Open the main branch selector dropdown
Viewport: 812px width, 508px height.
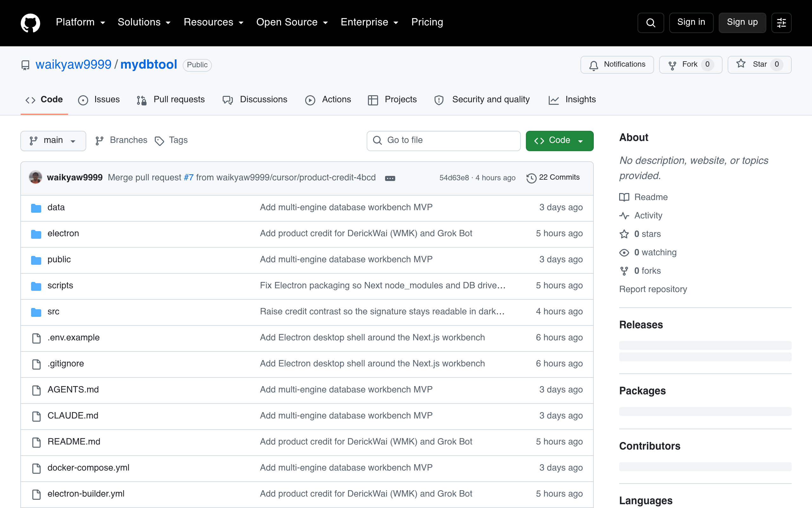(53, 141)
